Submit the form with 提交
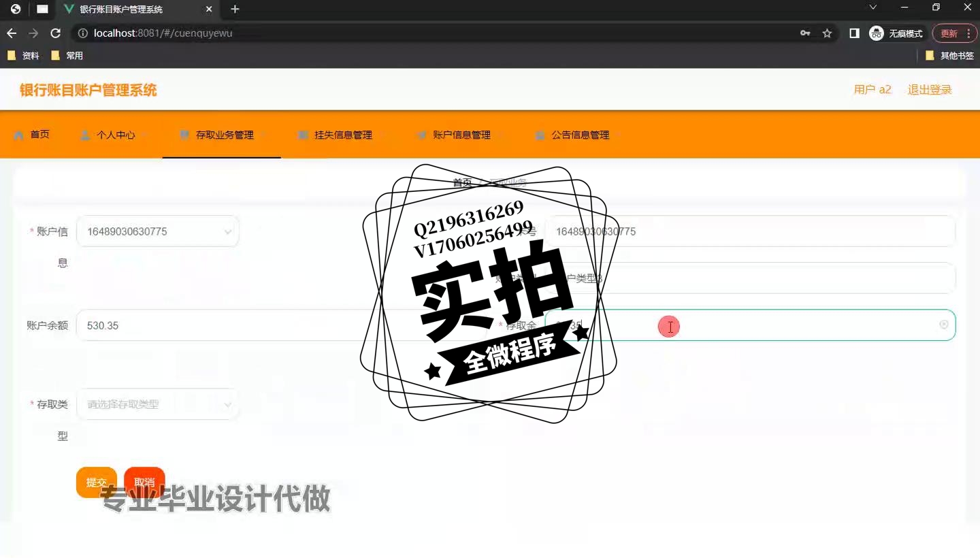The width and height of the screenshot is (980, 558). 97,482
